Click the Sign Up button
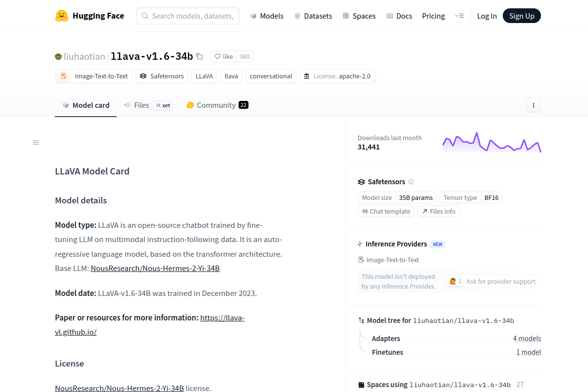Viewport: 588px width, 392px height. (x=521, y=16)
